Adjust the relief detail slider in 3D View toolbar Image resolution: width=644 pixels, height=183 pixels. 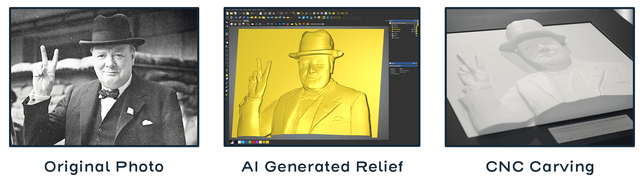(317, 24)
